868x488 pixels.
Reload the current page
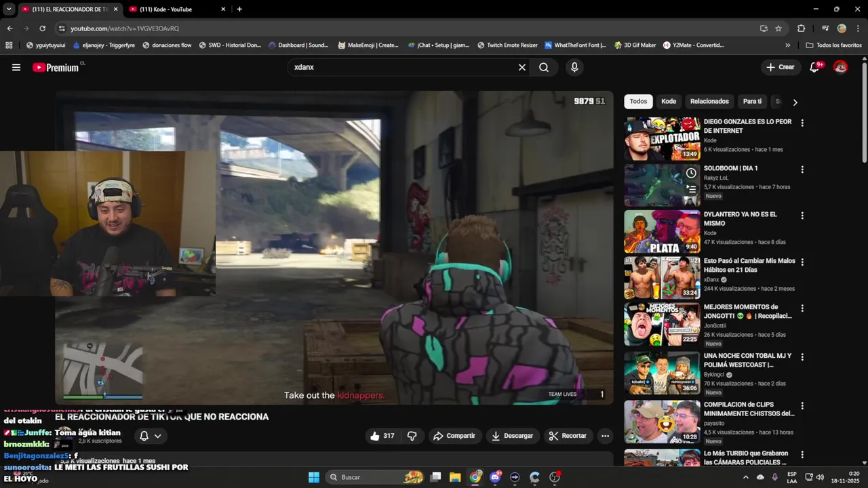click(42, 28)
